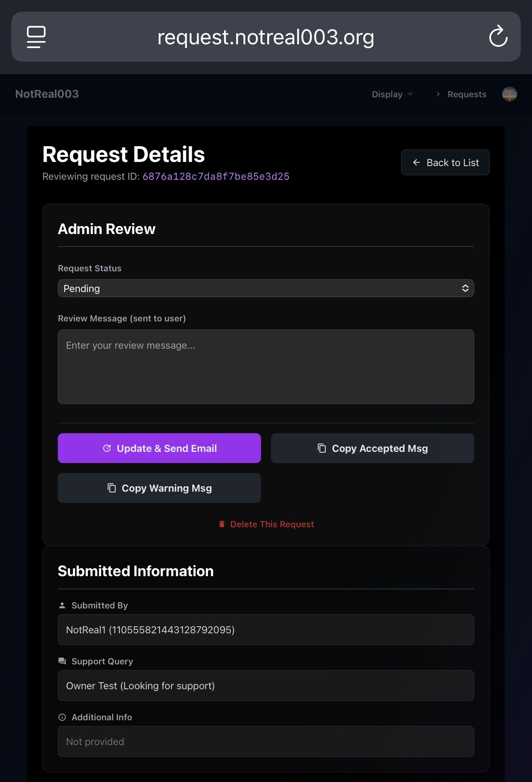Click the info icon next to Additional Info

pos(62,717)
